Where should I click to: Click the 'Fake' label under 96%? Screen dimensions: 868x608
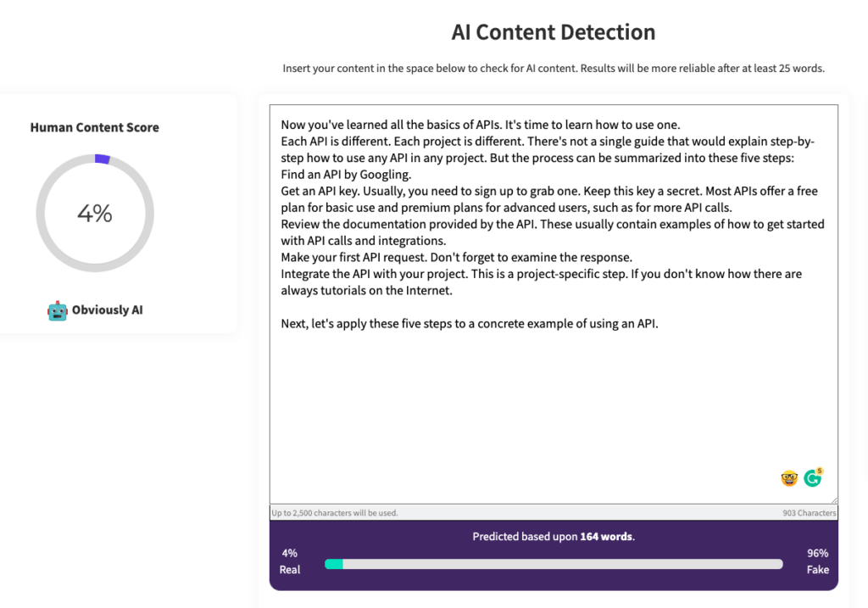click(818, 570)
